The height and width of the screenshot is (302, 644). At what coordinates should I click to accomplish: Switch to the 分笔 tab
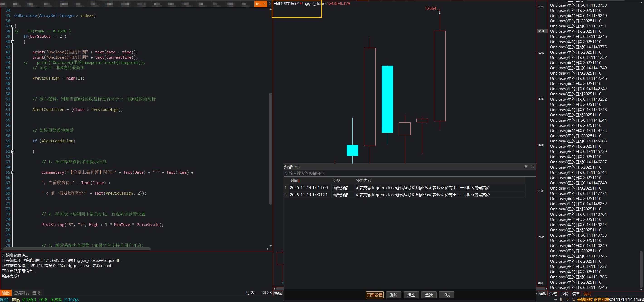click(553, 294)
